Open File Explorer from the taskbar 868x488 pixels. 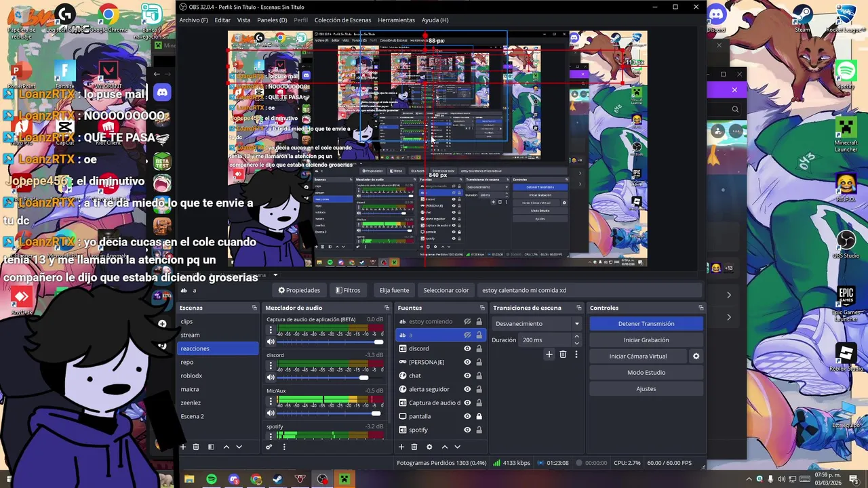point(189,479)
